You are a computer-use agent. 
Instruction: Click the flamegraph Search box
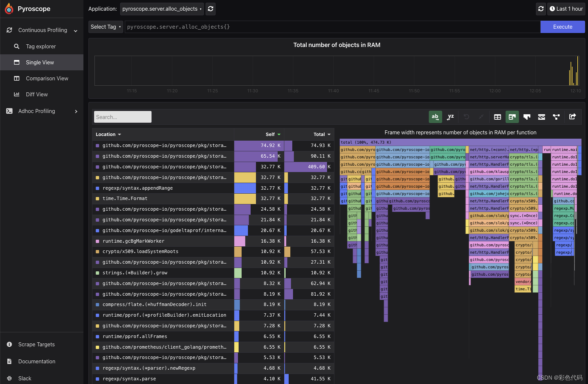[123, 117]
